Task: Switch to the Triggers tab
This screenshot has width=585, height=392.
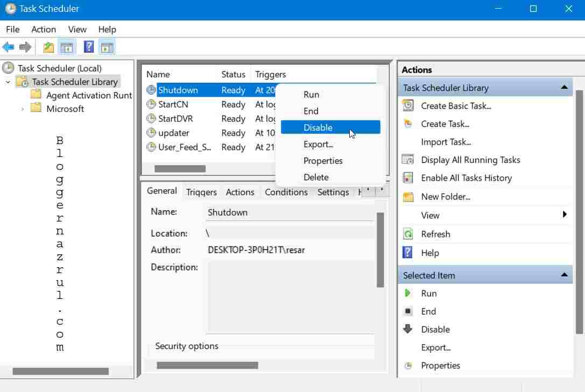Action: pos(201,192)
